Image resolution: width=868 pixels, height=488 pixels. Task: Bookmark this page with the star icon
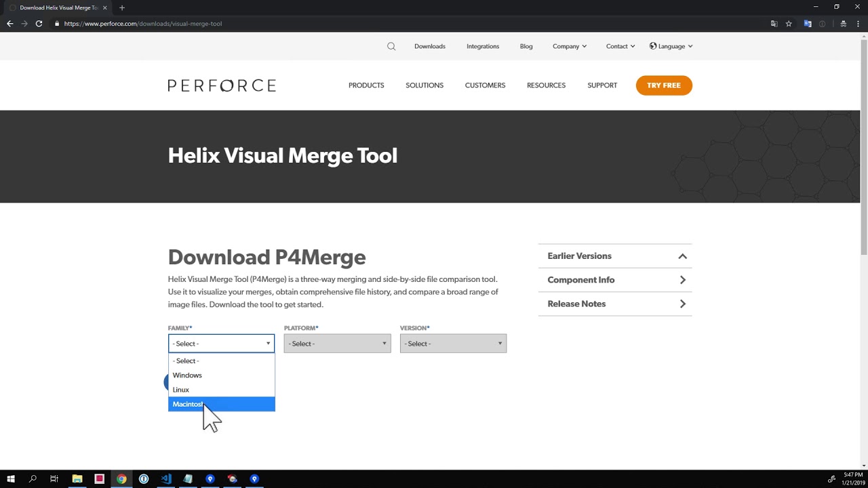pos(789,24)
